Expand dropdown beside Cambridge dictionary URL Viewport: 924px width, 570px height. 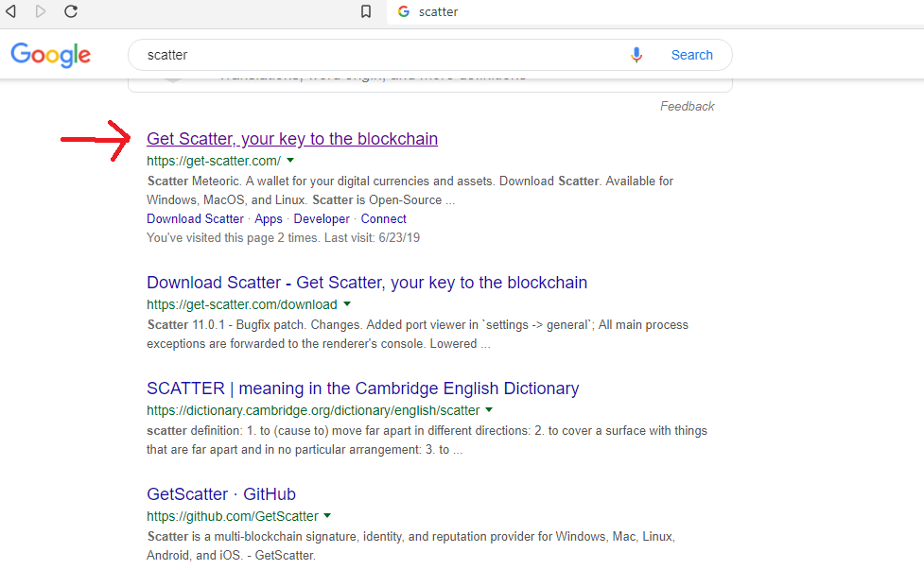489,410
